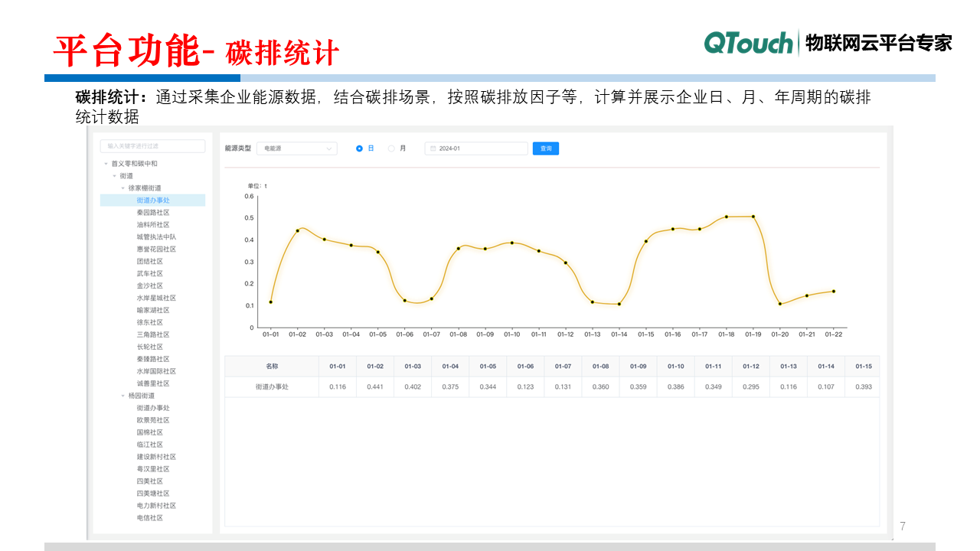Select 秦园路社区 in the sidebar tree
Viewport: 980px width, 551px height.
click(153, 212)
